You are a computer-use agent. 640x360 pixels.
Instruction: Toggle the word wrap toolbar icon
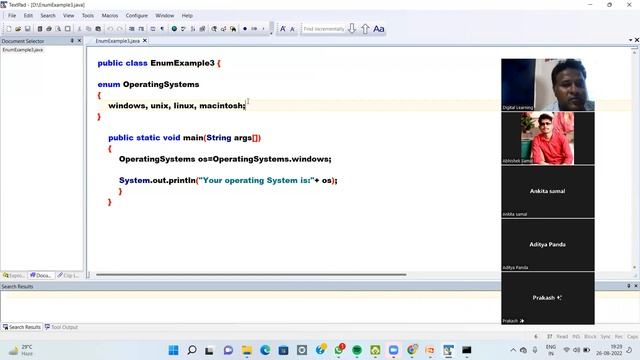point(153,29)
